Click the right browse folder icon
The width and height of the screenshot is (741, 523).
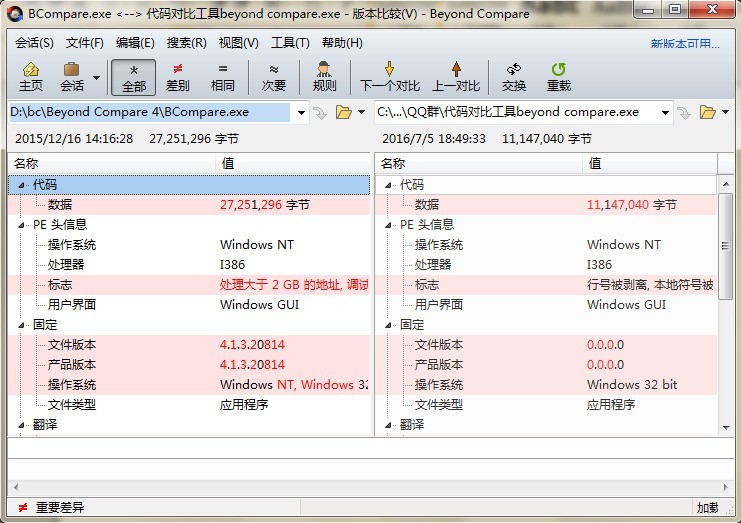pyautogui.click(x=707, y=112)
